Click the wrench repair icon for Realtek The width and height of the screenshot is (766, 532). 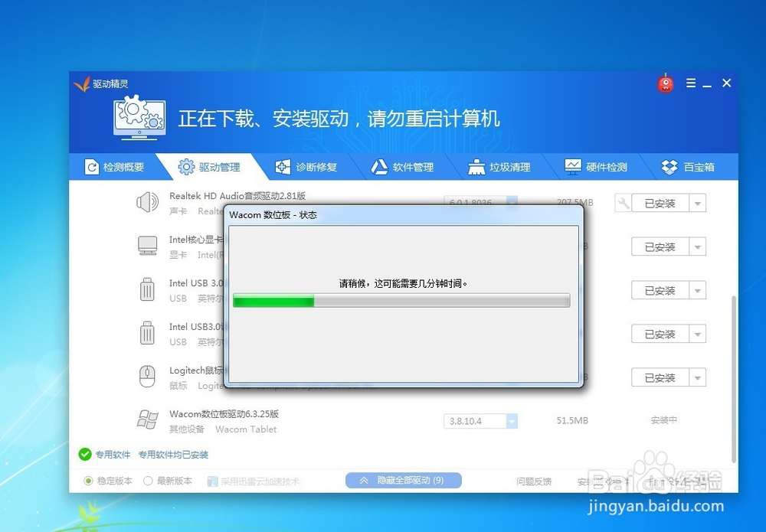tap(623, 203)
